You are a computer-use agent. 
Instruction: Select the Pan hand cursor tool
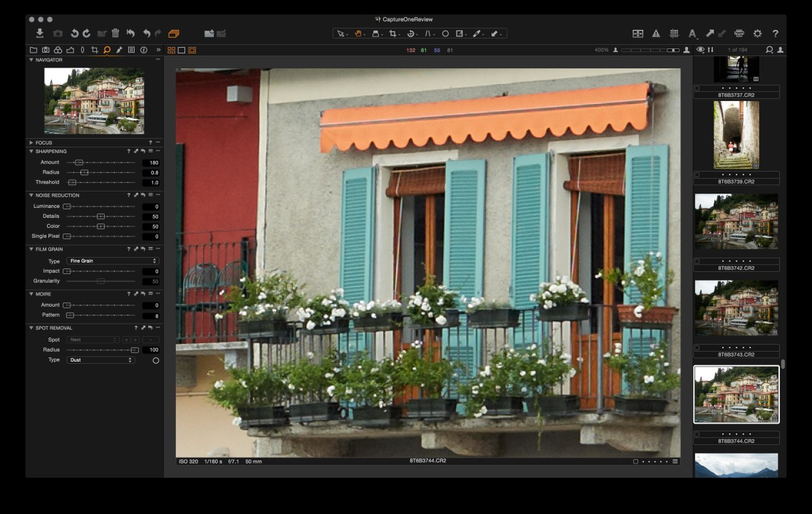[358, 33]
